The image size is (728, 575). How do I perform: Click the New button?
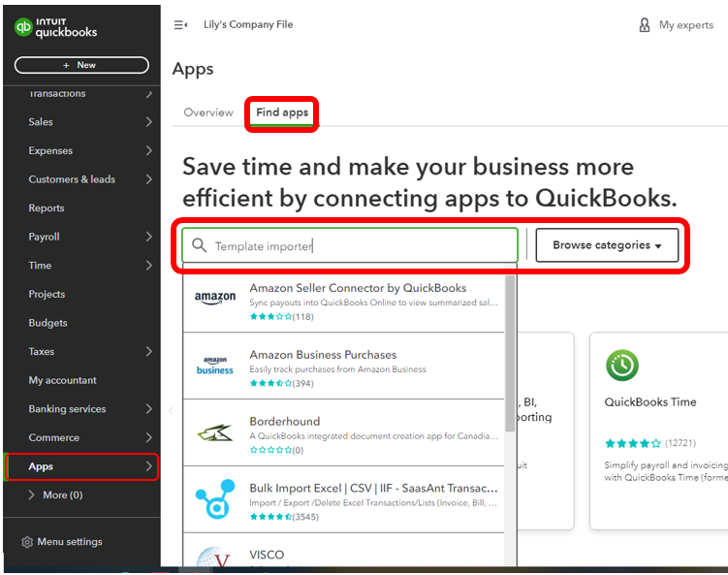tap(81, 65)
